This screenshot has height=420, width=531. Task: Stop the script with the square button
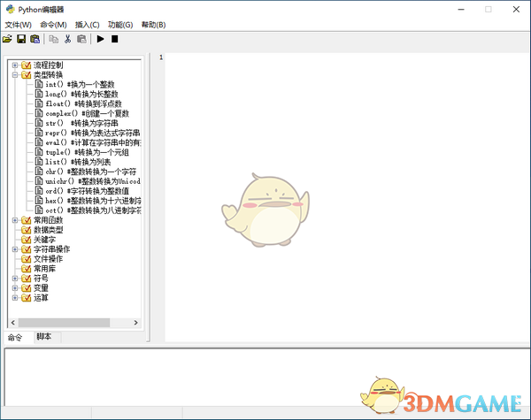[115, 39]
